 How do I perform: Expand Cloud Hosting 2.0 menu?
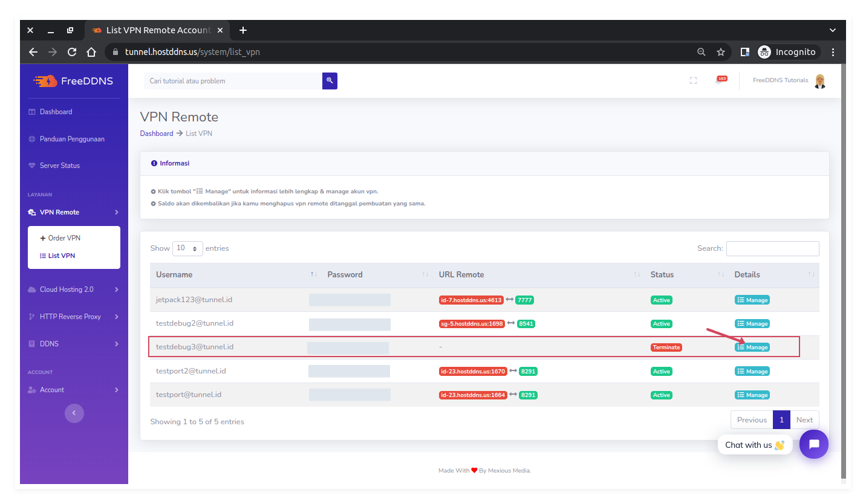[74, 289]
